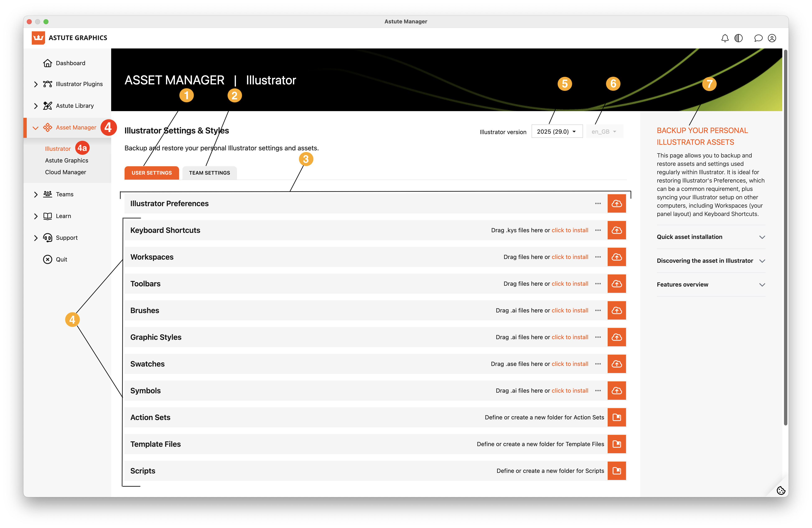Click the vertical scrollbar of the page
The image size is (812, 528).
[785, 237]
